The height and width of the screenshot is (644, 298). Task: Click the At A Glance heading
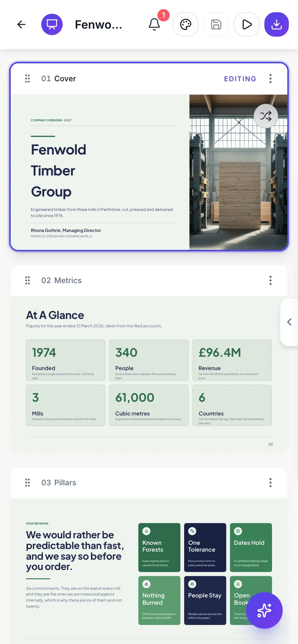tap(55, 315)
